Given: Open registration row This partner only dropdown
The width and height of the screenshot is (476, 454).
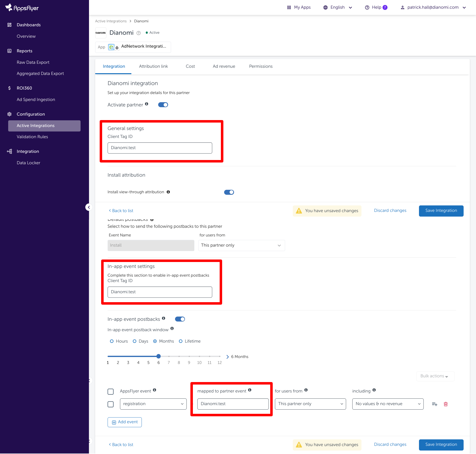Looking at the screenshot, I should tap(310, 404).
